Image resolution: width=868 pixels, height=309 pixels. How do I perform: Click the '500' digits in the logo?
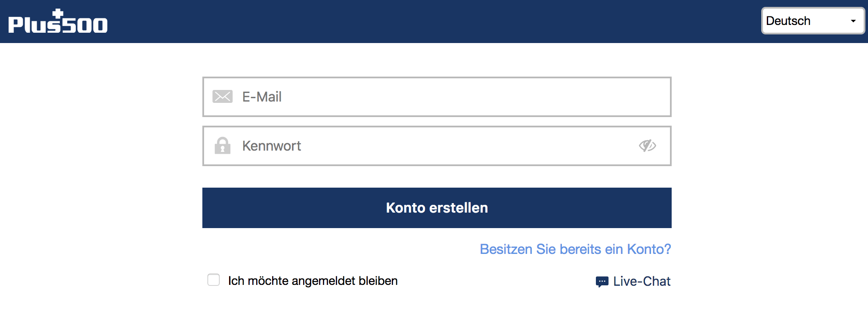pos(85,25)
